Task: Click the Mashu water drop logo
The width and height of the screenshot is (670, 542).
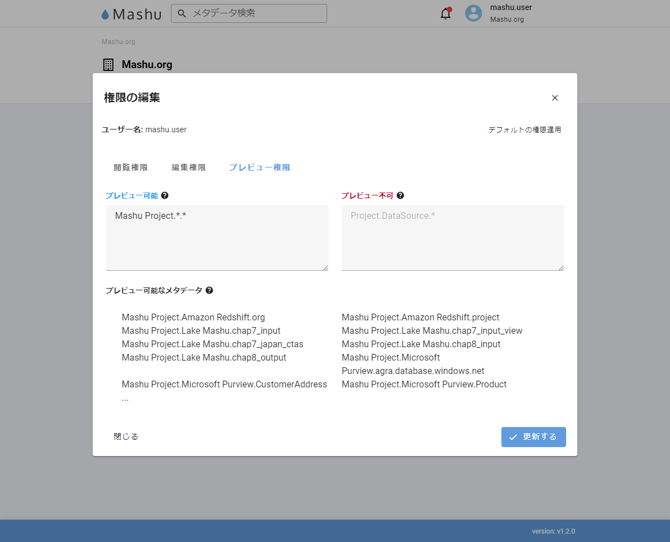Action: pos(106,15)
